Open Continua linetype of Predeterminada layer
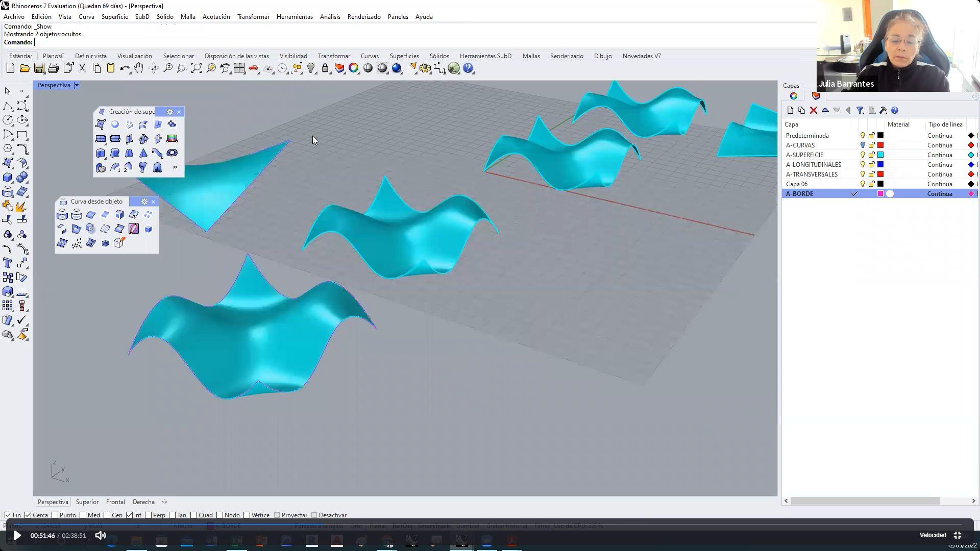Screen dimensions: 980x551 pos(940,136)
